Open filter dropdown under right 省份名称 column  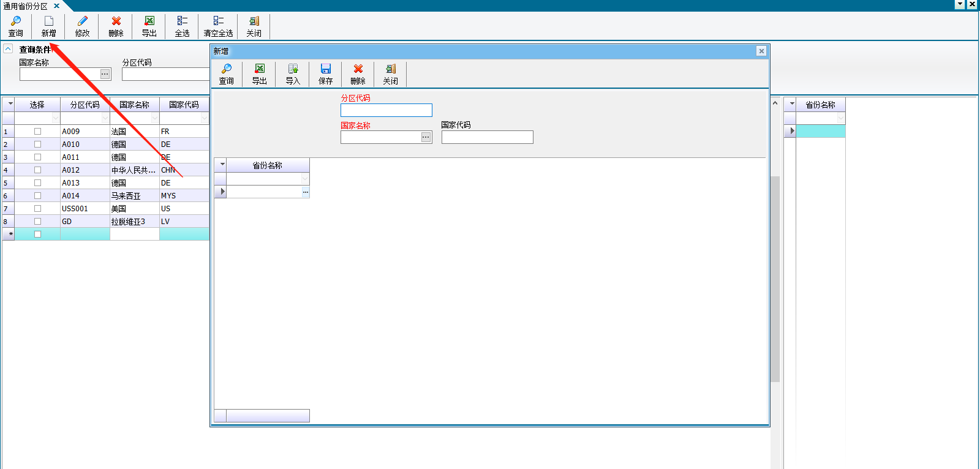point(841,118)
